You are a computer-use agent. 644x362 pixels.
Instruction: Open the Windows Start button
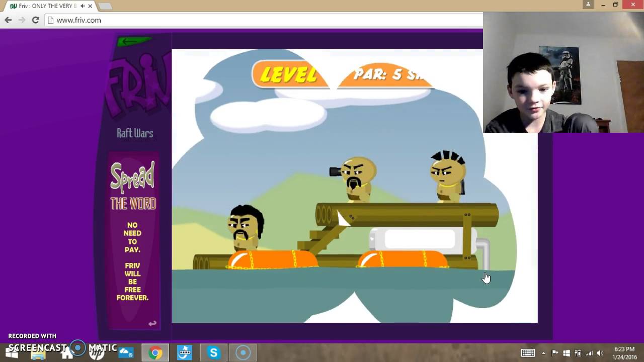11,353
